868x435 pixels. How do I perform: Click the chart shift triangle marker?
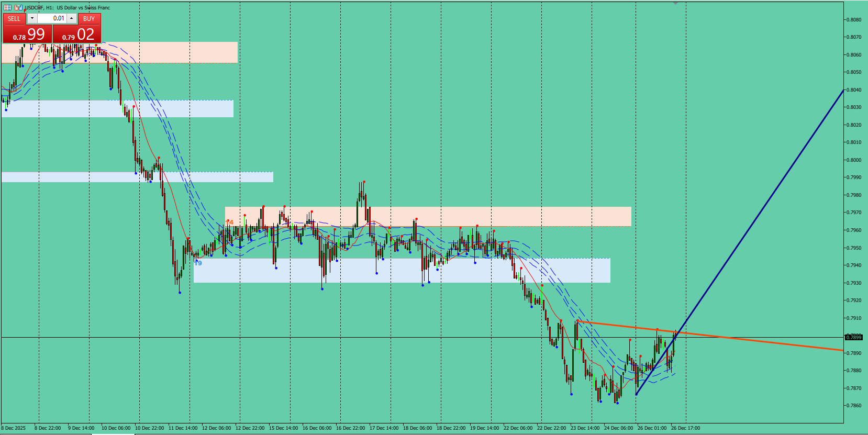675,3
